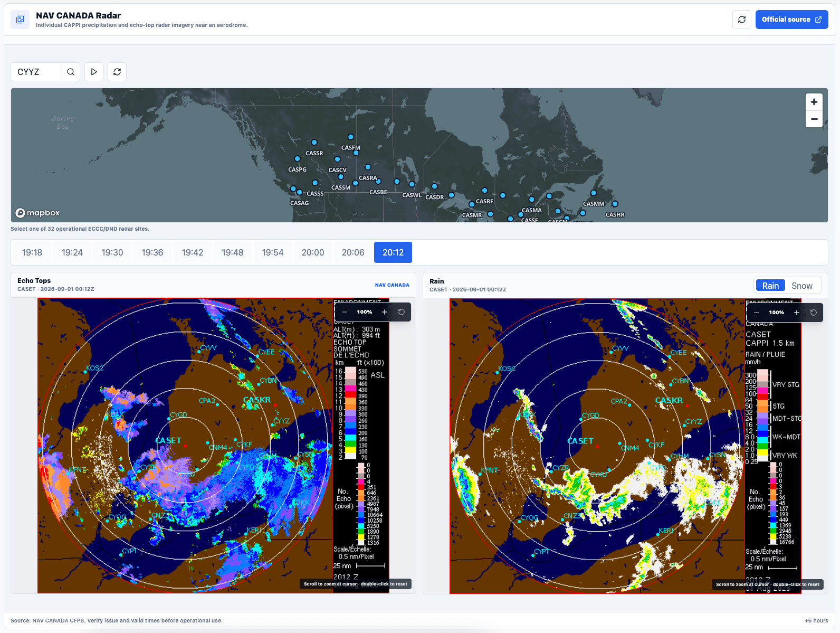Zoom in on the map
This screenshot has height=633, width=840.
tap(814, 102)
